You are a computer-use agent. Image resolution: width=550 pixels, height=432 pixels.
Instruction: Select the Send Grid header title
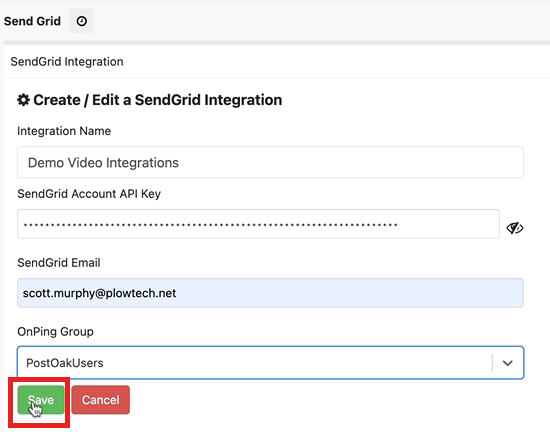pos(32,21)
